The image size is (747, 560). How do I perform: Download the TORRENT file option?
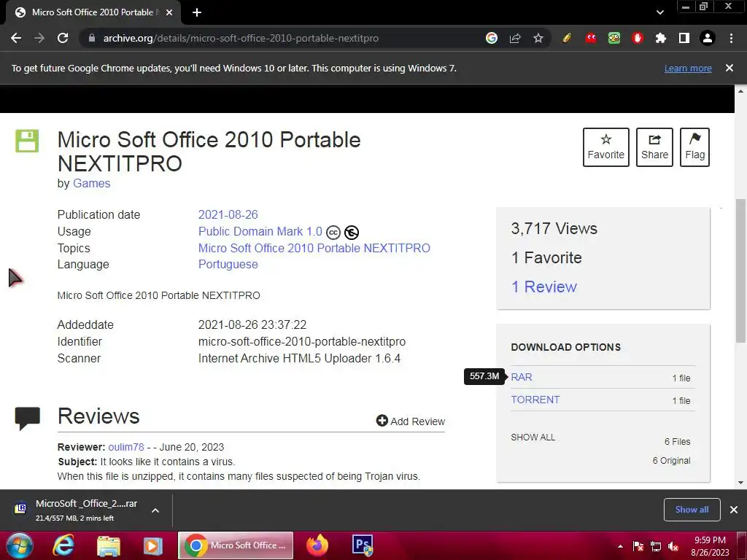tap(535, 400)
